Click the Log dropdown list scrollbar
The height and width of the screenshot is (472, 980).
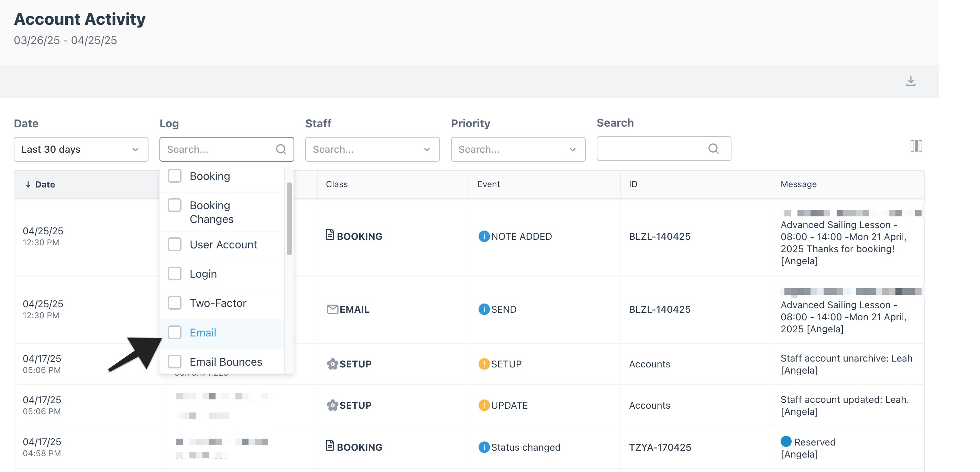289,218
